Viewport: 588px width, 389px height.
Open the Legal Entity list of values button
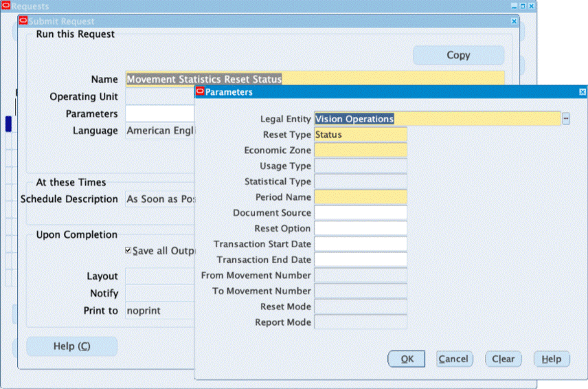(x=566, y=119)
